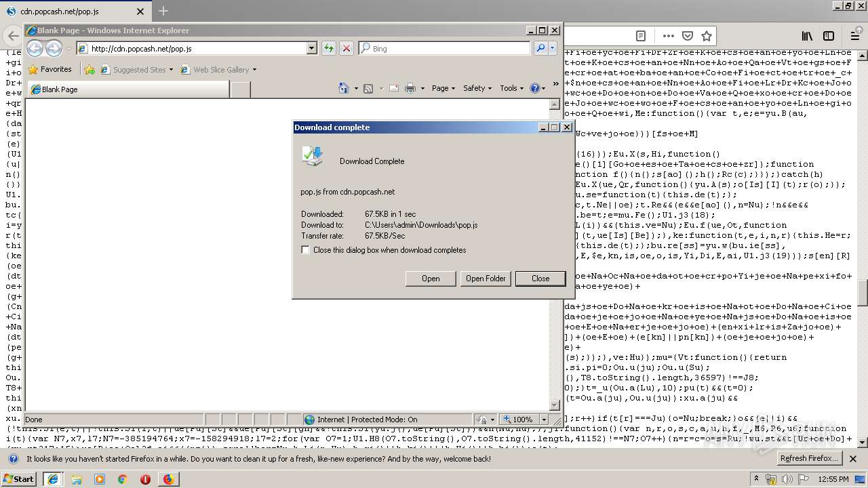
Task: Click Open Folder button
Action: (486, 279)
